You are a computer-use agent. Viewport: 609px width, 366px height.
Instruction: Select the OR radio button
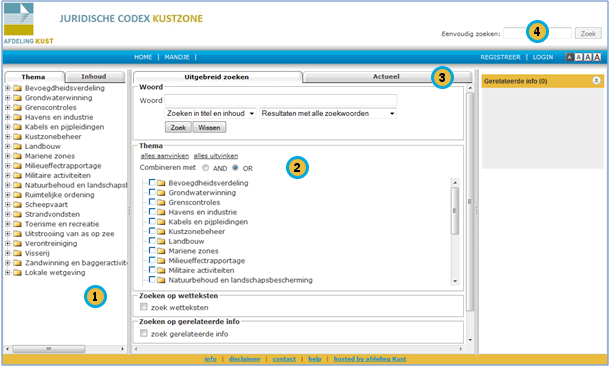[235, 168]
